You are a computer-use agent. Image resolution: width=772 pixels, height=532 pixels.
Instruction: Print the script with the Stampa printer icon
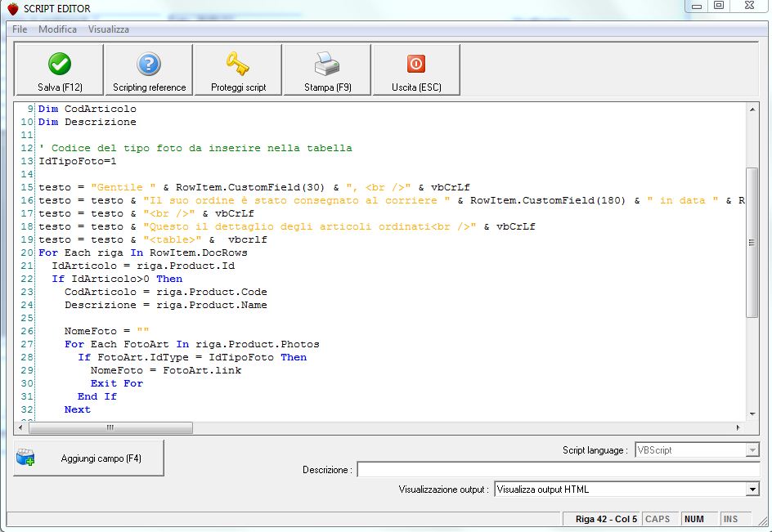pyautogui.click(x=327, y=64)
